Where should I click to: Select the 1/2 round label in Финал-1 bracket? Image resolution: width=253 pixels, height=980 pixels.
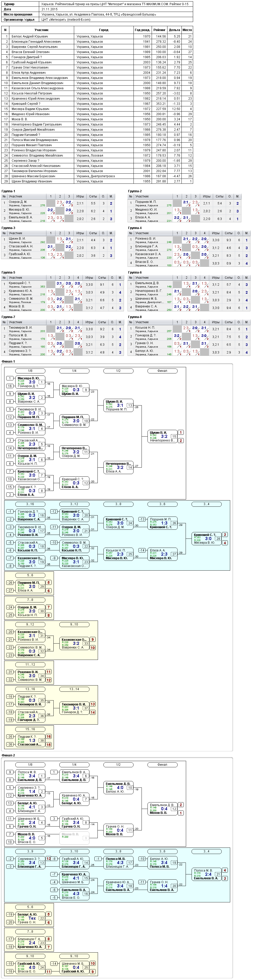118,371
